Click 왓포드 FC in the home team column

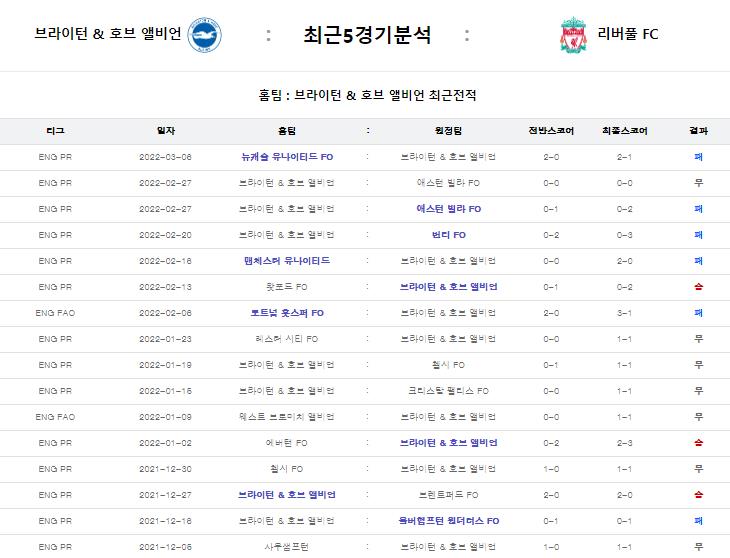(286, 287)
